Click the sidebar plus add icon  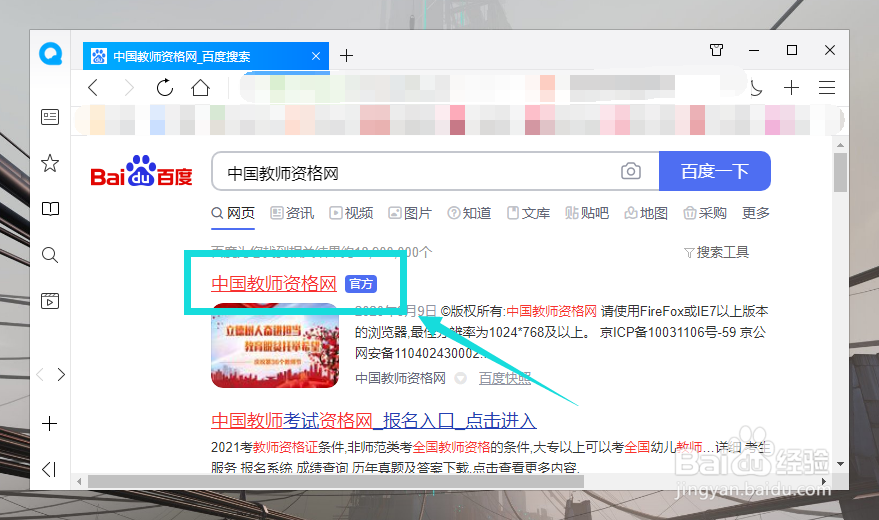coord(49,423)
